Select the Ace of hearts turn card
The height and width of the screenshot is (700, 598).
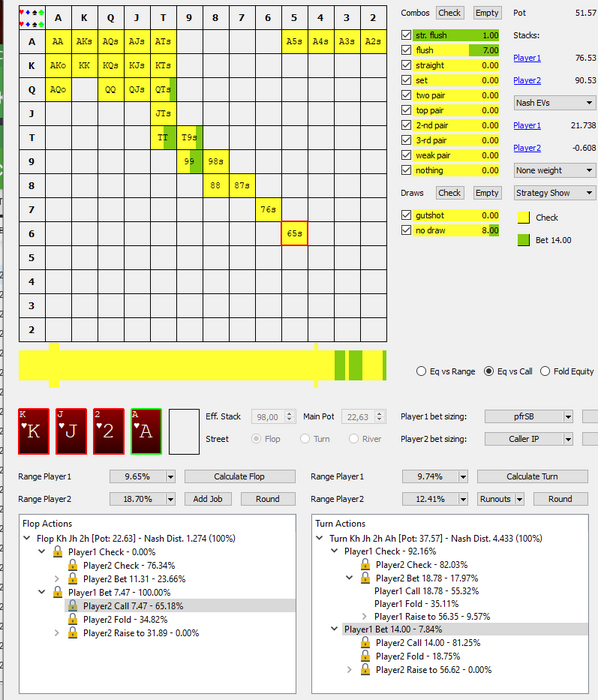pyautogui.click(x=146, y=431)
